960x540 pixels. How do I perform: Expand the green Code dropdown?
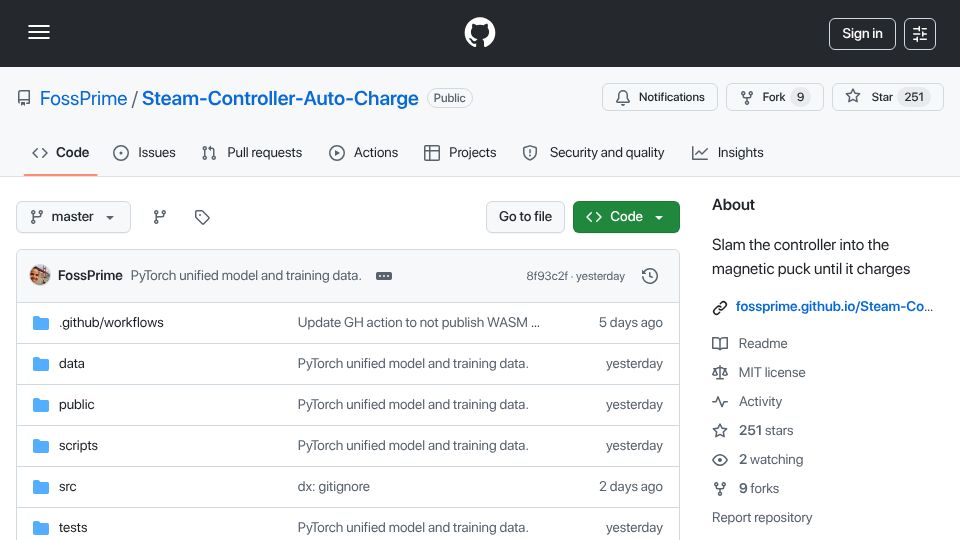[x=626, y=217]
